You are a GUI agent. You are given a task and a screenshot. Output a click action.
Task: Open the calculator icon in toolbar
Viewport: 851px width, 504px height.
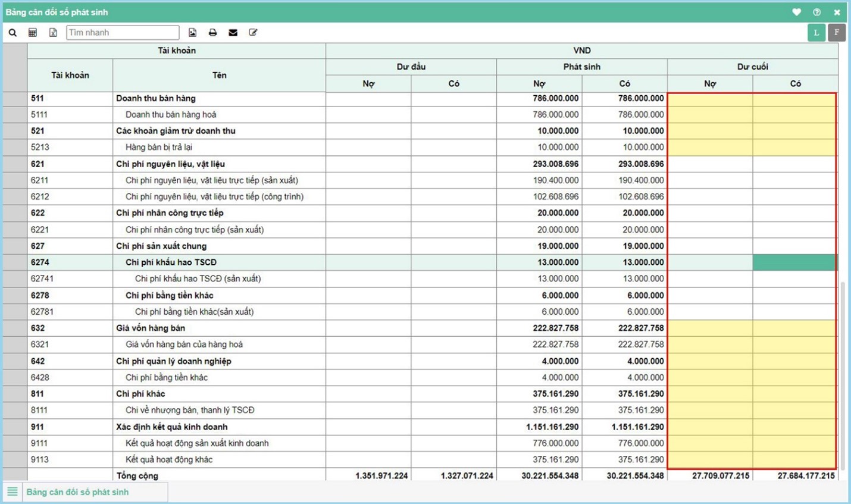coord(33,33)
